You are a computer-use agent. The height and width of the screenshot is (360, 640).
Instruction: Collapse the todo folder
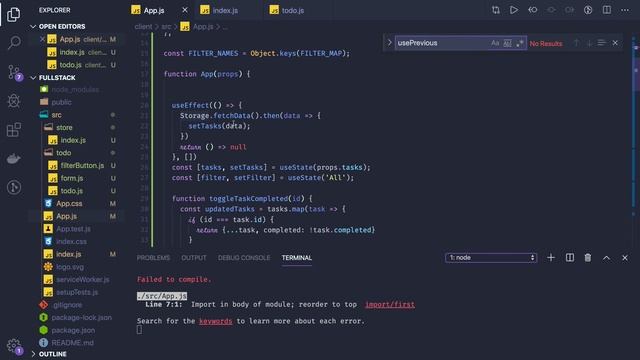(63, 153)
